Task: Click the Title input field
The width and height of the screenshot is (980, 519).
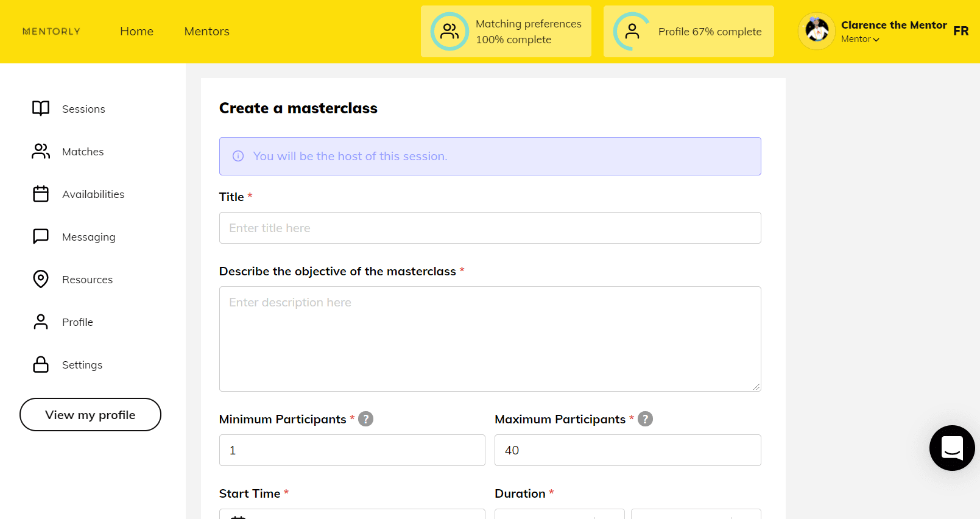Action: point(490,228)
